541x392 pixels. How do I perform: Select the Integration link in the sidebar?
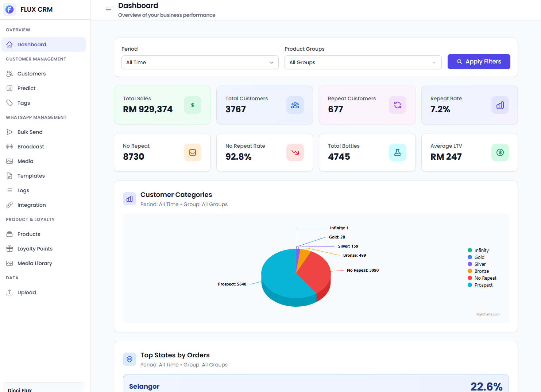point(31,205)
